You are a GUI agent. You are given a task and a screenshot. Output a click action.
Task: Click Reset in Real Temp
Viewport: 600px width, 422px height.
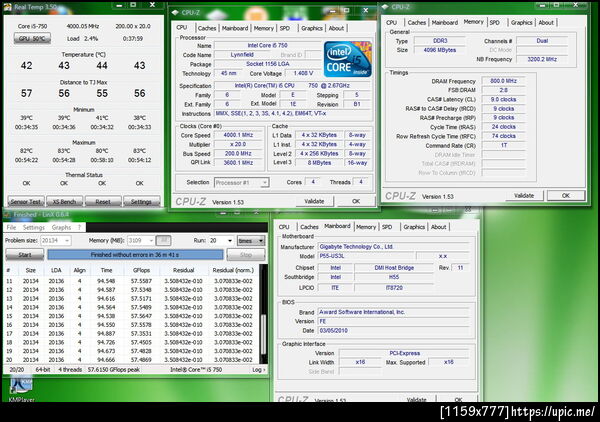(x=103, y=201)
